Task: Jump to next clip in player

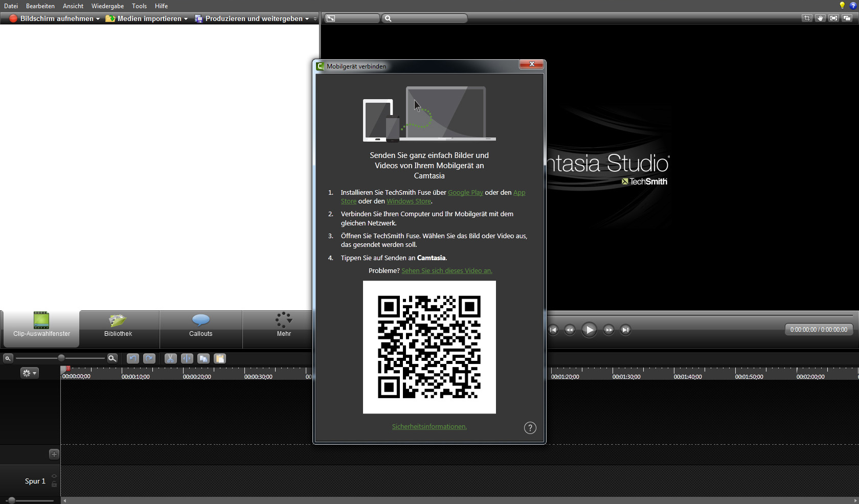Action: [x=625, y=330]
